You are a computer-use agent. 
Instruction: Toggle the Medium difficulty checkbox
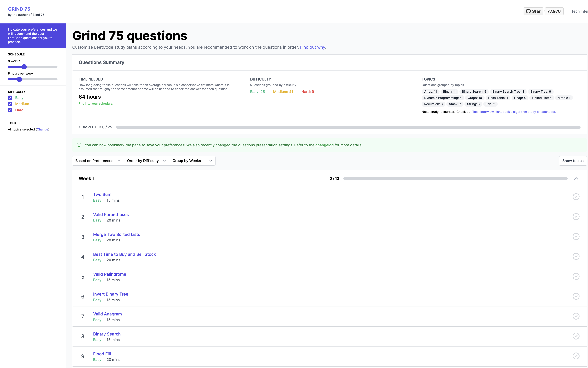click(10, 104)
